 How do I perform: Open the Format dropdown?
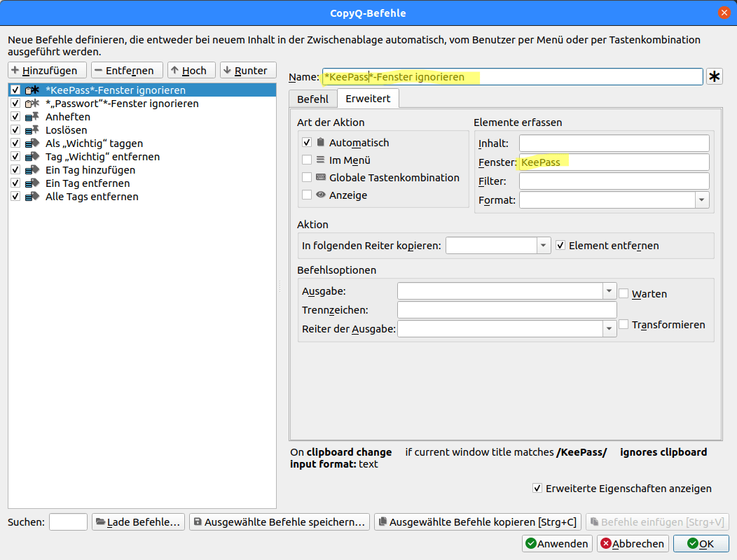[x=701, y=199]
